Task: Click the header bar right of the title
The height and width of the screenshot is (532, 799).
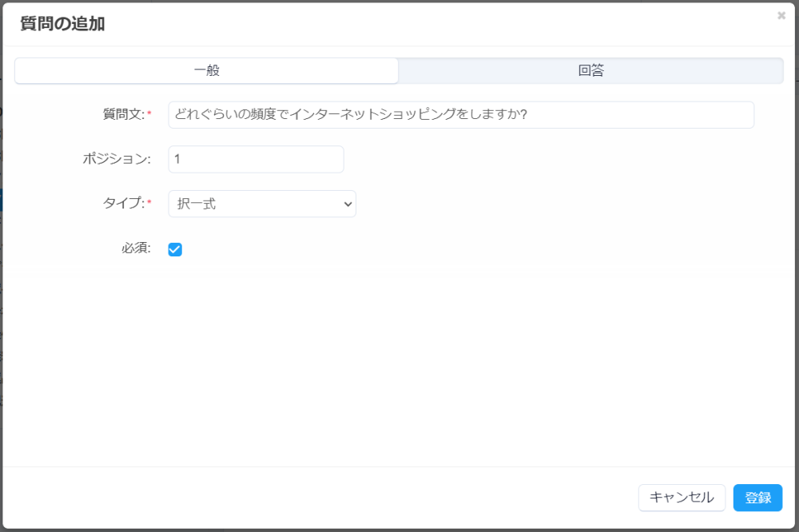Action: tap(439, 24)
